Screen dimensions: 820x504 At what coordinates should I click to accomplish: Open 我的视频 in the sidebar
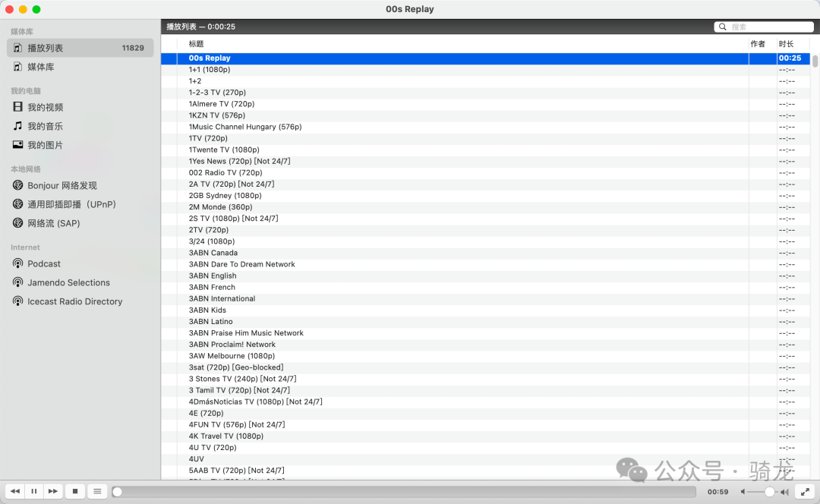pos(80,107)
